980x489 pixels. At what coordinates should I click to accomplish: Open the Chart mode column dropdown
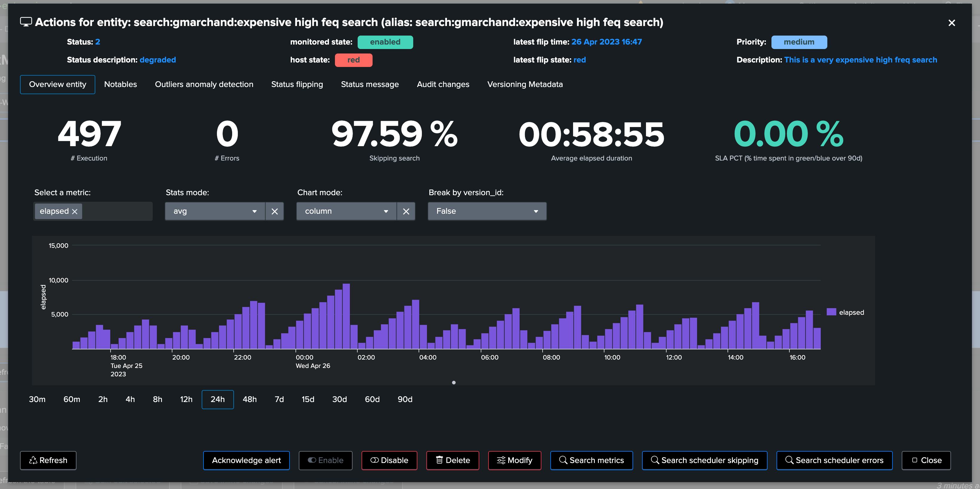[x=347, y=211]
